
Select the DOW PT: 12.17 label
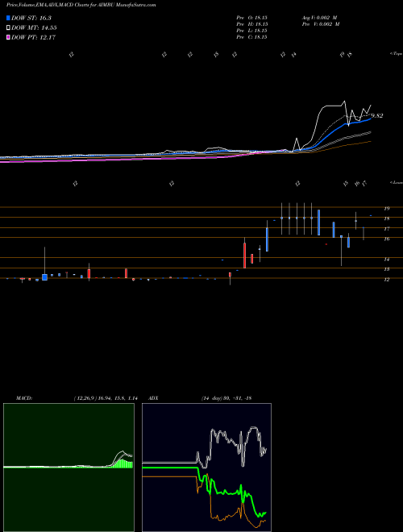click(33, 37)
